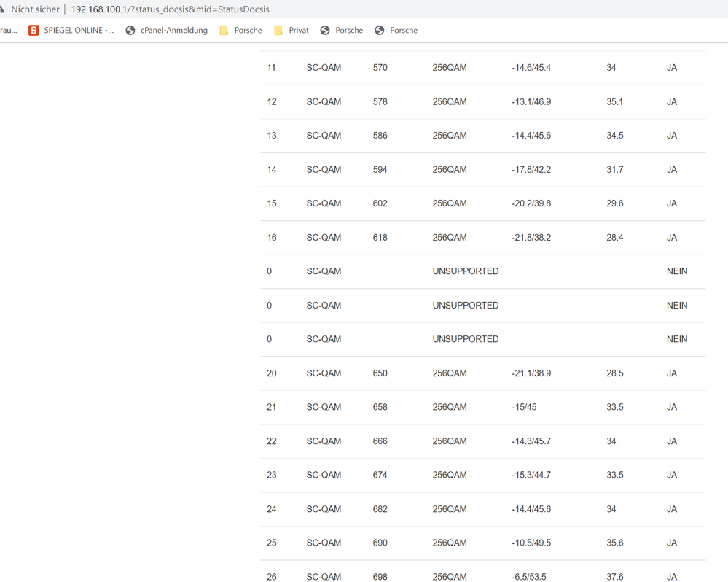Click channel number 22
728x582 pixels.
tap(272, 441)
